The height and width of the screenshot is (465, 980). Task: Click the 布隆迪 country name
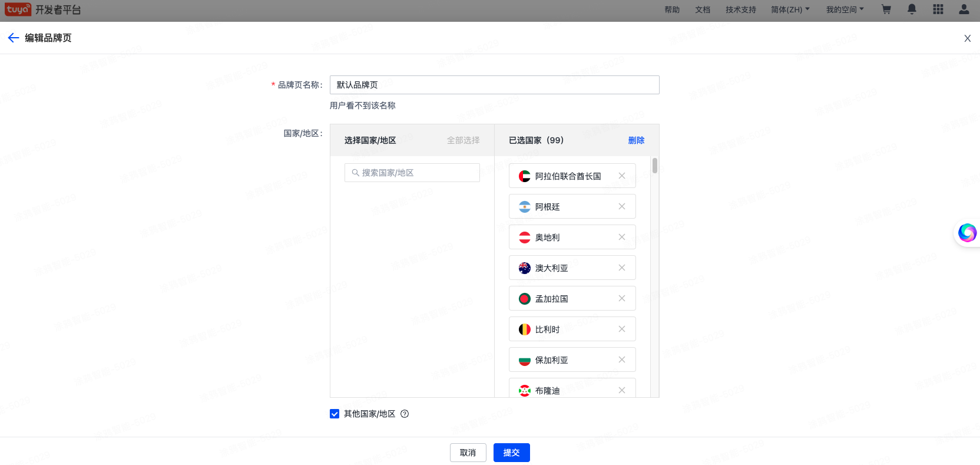(x=548, y=391)
